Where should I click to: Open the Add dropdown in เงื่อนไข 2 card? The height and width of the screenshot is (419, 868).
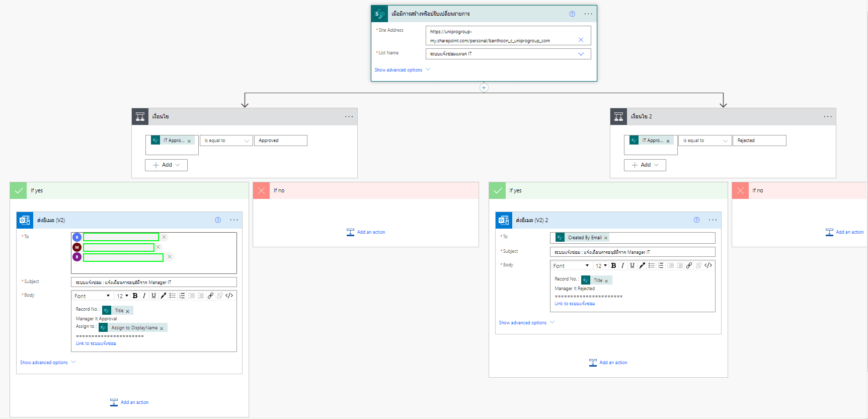[645, 165]
